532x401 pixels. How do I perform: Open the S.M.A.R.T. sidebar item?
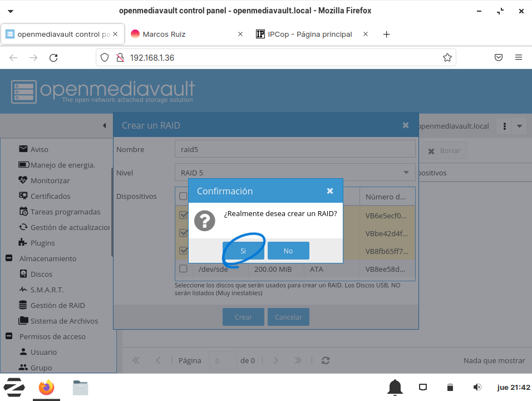tap(47, 290)
